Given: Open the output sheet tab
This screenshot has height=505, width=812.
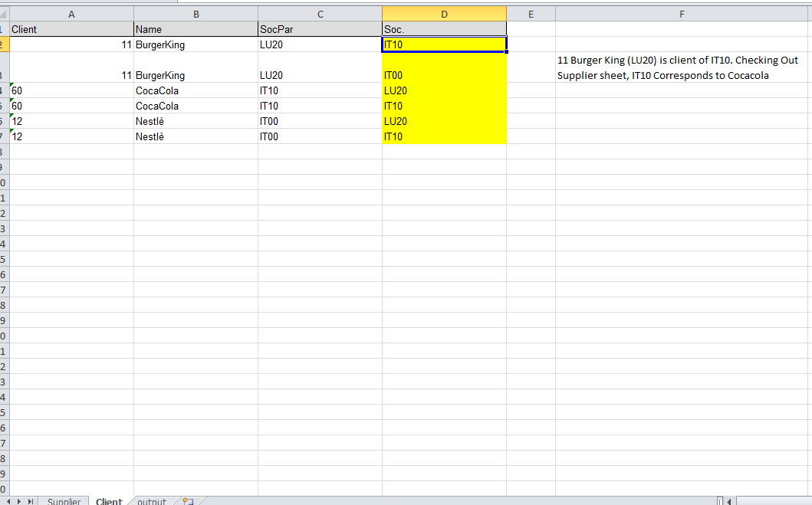Looking at the screenshot, I should coord(152,501).
